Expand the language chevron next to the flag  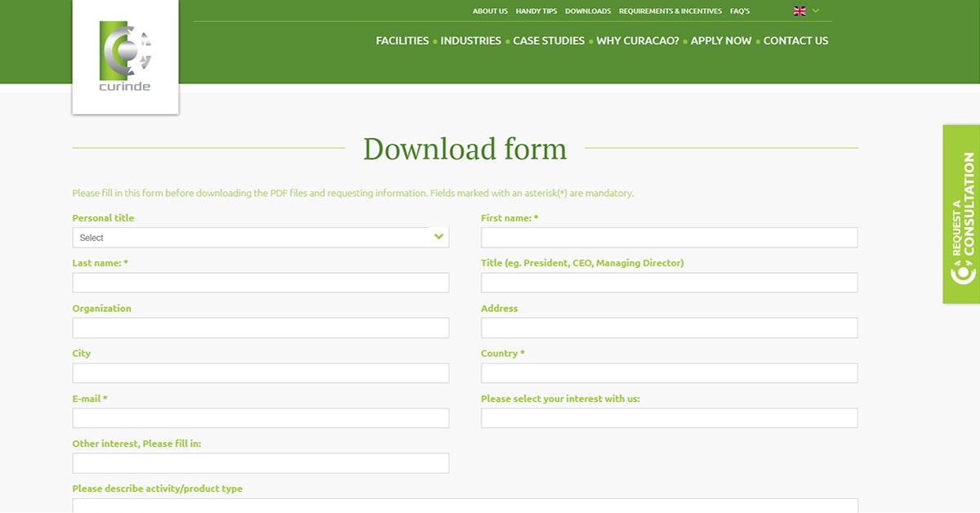coord(814,11)
